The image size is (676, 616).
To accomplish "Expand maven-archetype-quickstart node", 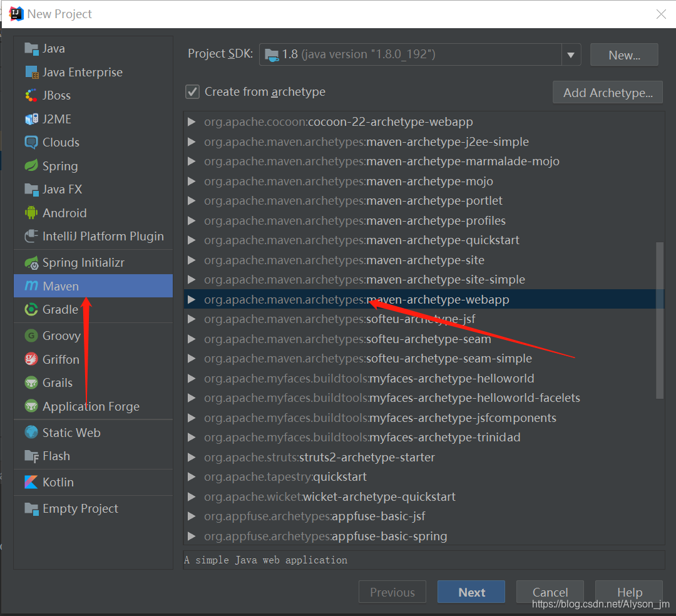I will [192, 240].
